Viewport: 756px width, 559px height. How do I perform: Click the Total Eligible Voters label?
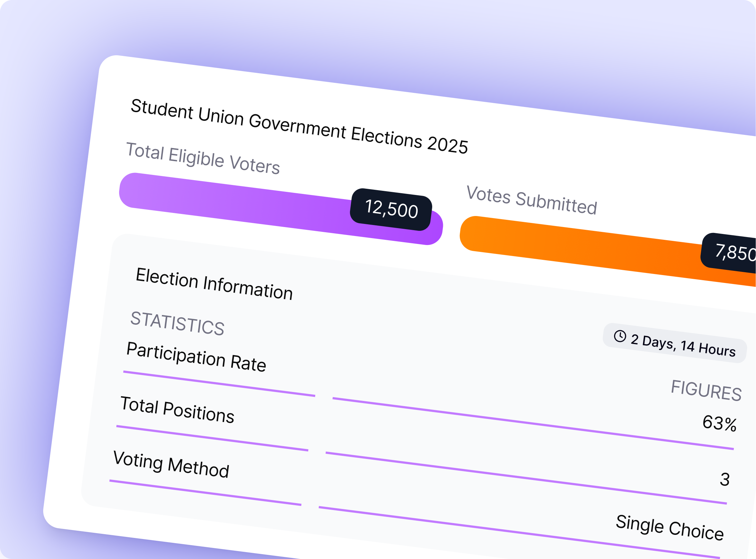pyautogui.click(x=203, y=158)
